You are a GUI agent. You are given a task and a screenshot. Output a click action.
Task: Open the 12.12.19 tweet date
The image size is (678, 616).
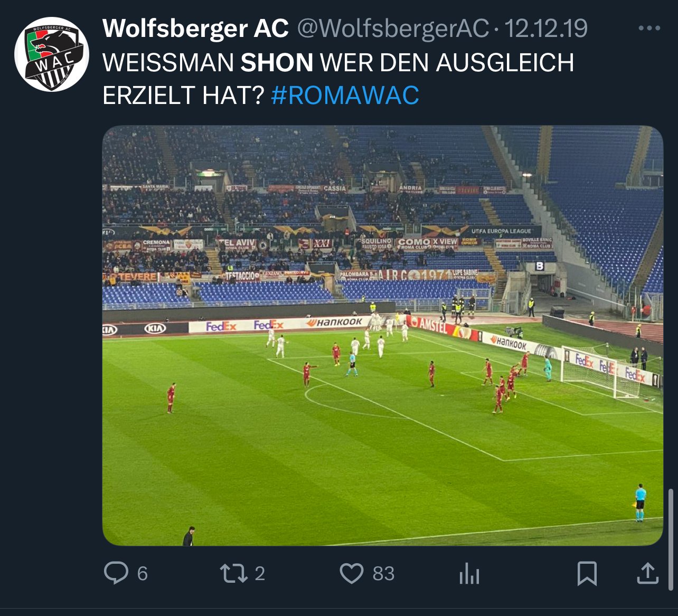pos(546,29)
